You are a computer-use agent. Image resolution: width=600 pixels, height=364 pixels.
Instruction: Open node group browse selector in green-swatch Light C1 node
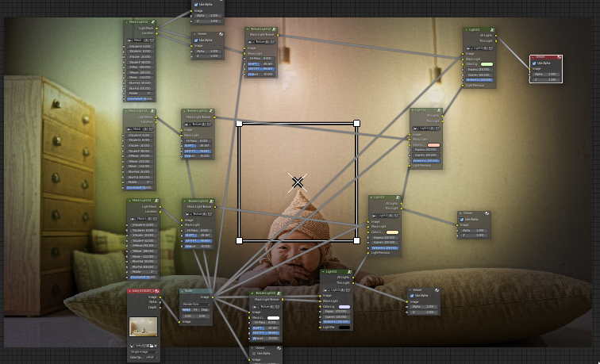468,48
